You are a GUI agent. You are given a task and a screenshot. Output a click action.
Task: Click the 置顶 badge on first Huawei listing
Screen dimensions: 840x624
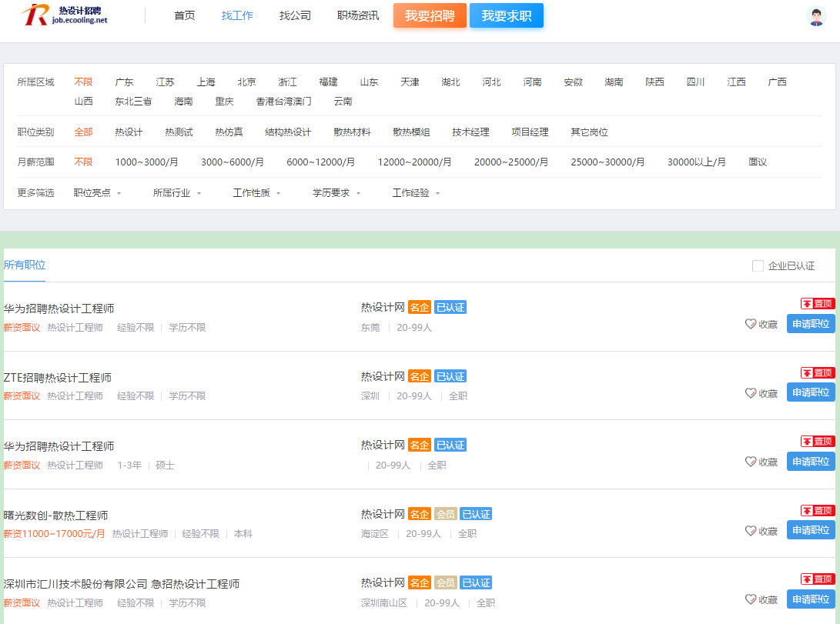817,304
